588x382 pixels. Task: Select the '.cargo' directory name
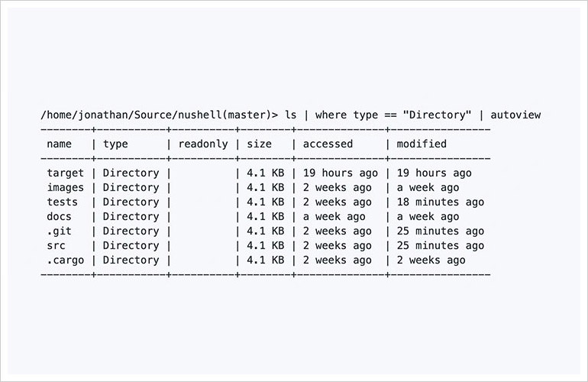(x=65, y=261)
